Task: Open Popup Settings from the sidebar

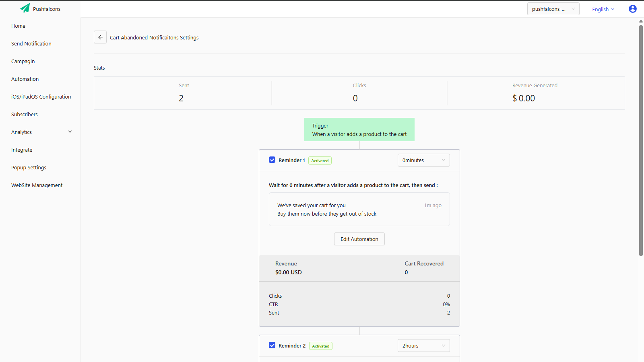Action: [29, 167]
